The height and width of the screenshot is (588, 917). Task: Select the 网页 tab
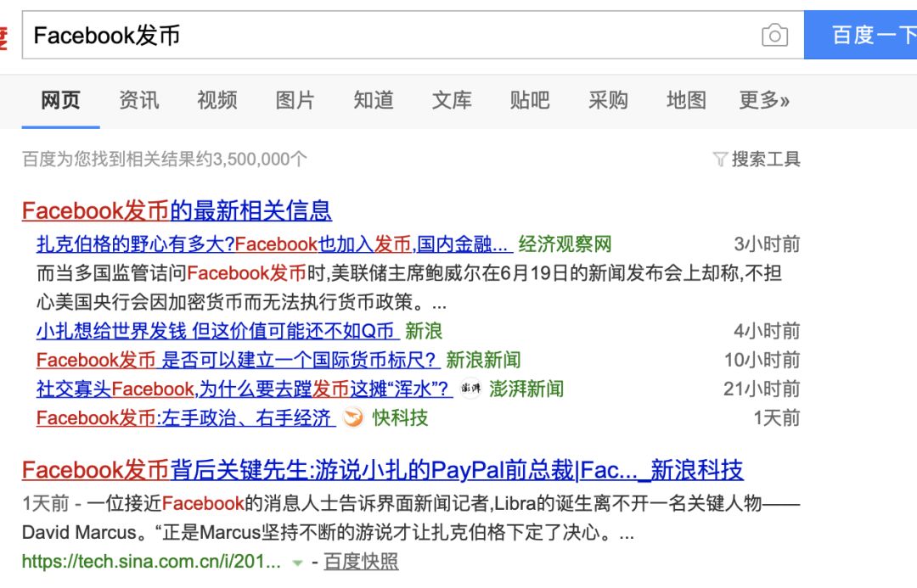click(60, 100)
